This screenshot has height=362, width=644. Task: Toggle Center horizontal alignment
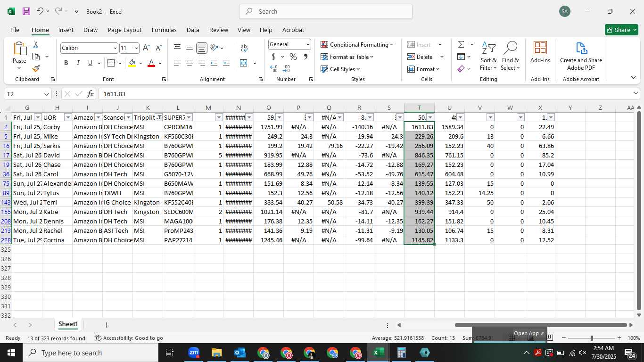click(189, 63)
